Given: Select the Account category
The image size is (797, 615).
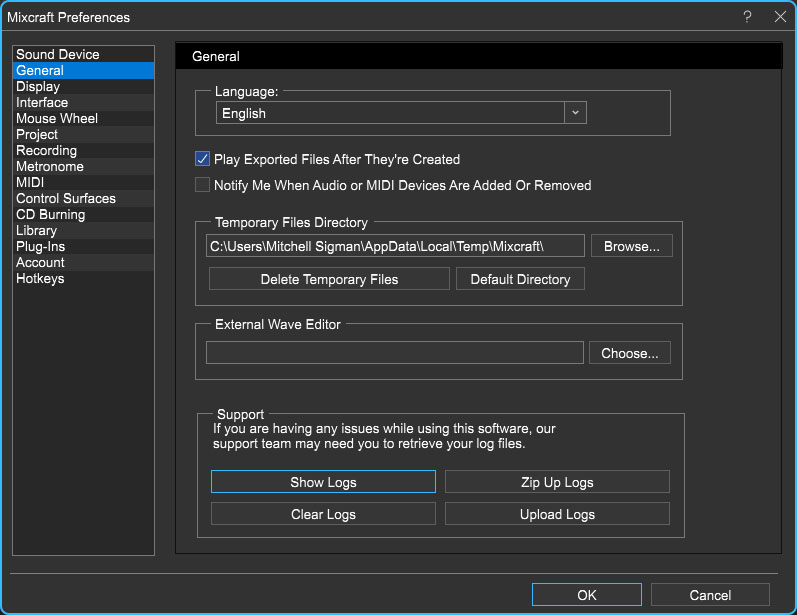Looking at the screenshot, I should click(83, 262).
